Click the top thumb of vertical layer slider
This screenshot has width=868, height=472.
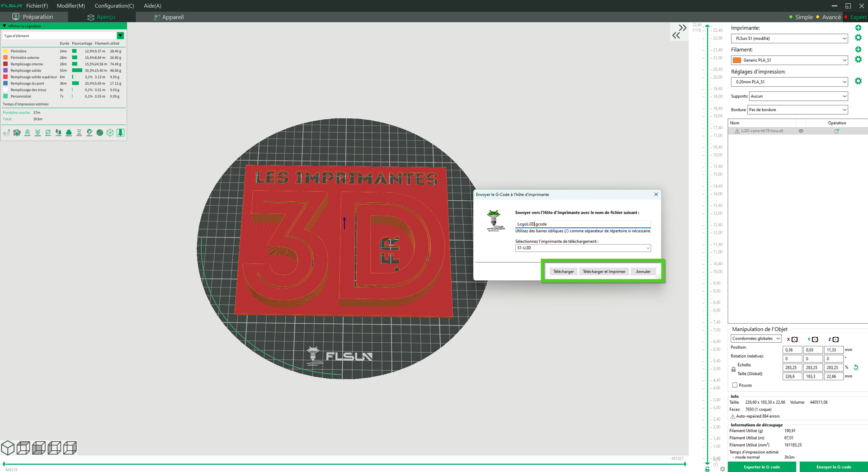tap(708, 26)
